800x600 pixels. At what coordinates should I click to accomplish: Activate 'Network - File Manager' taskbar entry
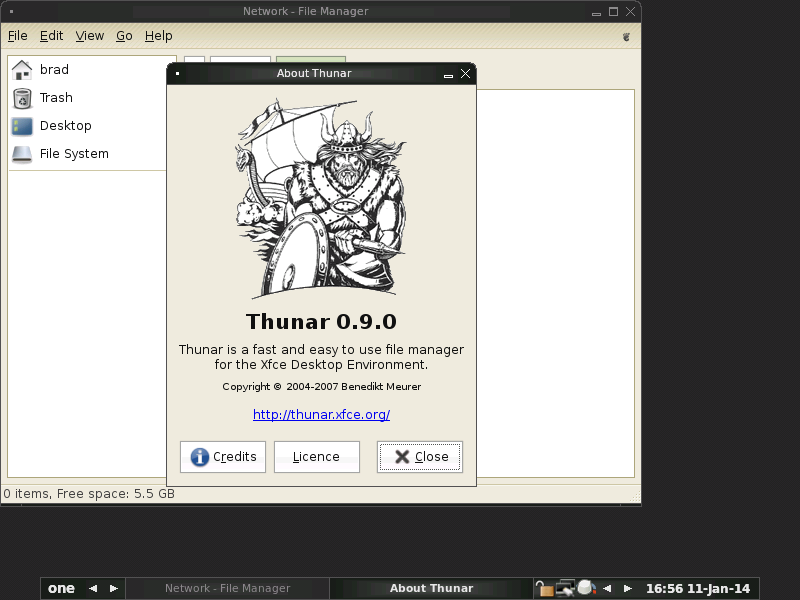click(228, 588)
